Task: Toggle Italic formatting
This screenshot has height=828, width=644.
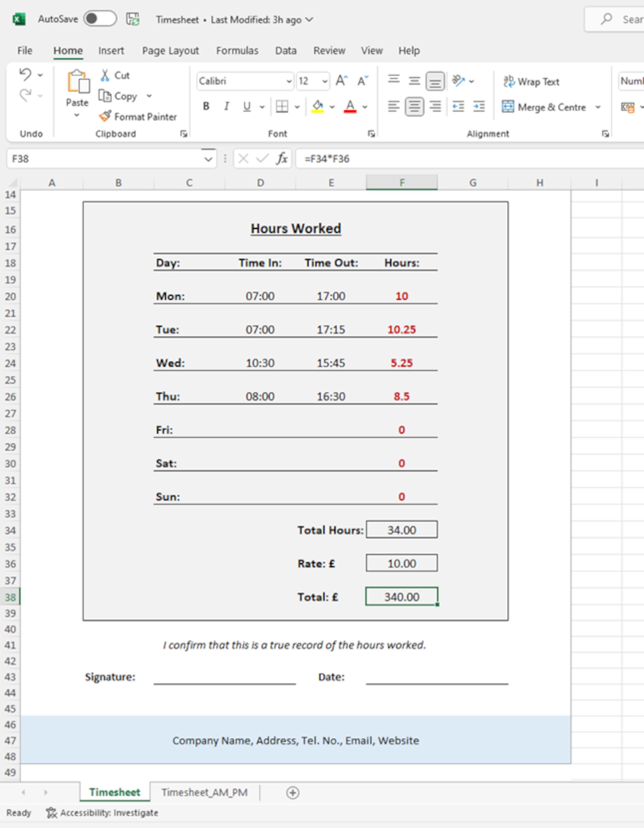Action: (x=227, y=106)
